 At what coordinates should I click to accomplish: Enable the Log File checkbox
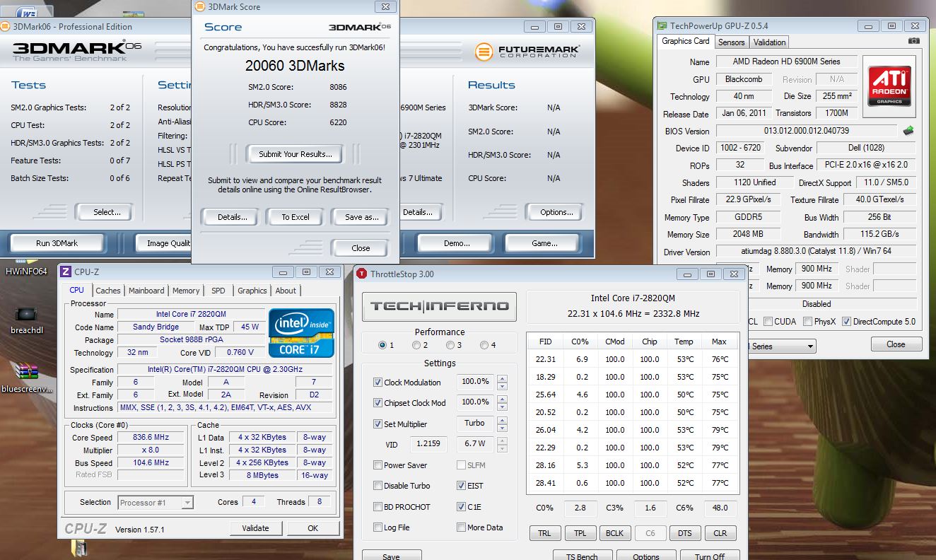378,527
